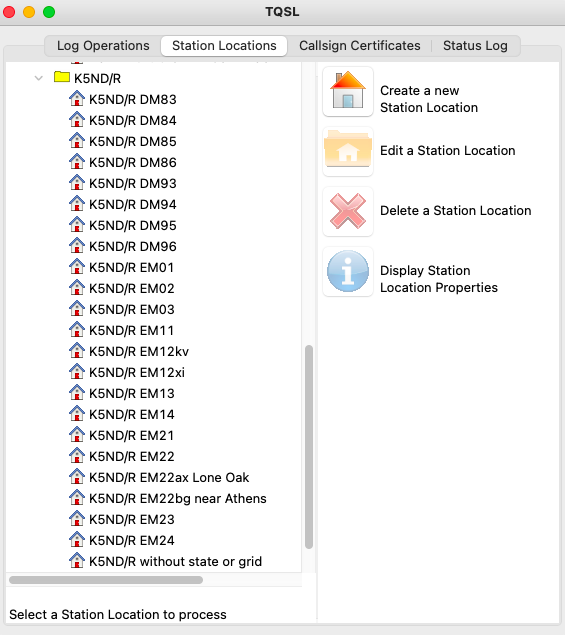Click the Create a new Station Location label
This screenshot has width=565, height=635.
429,99
